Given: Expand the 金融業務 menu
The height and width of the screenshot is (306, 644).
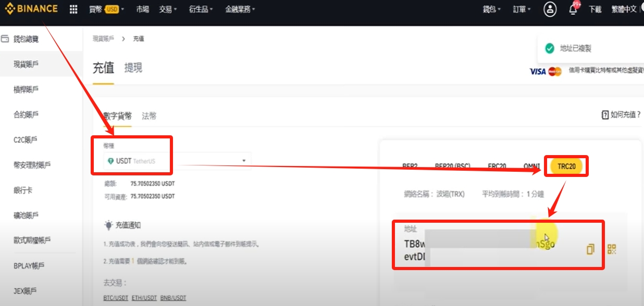Looking at the screenshot, I should (x=241, y=9).
